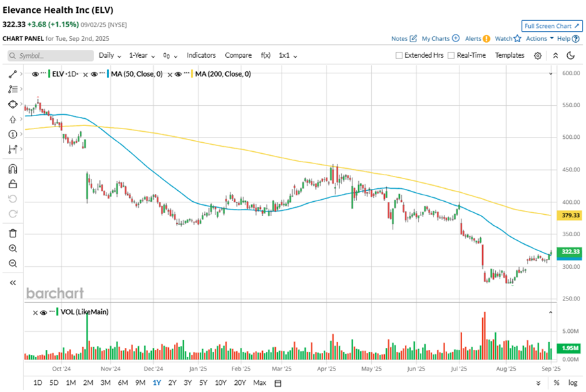Select the trend line drawing tool
This screenshot has width=586, height=392.
(13, 75)
